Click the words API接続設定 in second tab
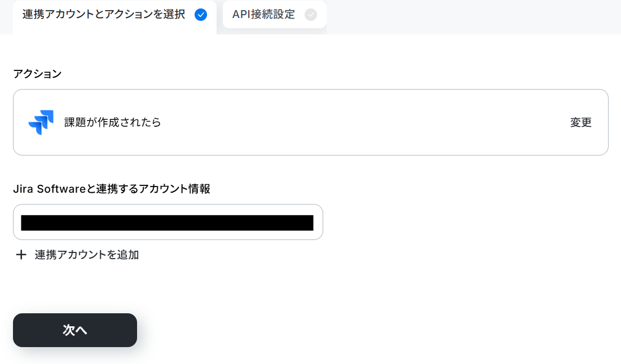 click(263, 15)
